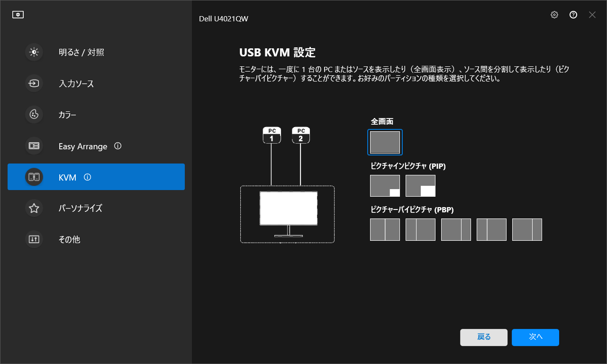Select PIP layout with small inset window

tap(385, 186)
